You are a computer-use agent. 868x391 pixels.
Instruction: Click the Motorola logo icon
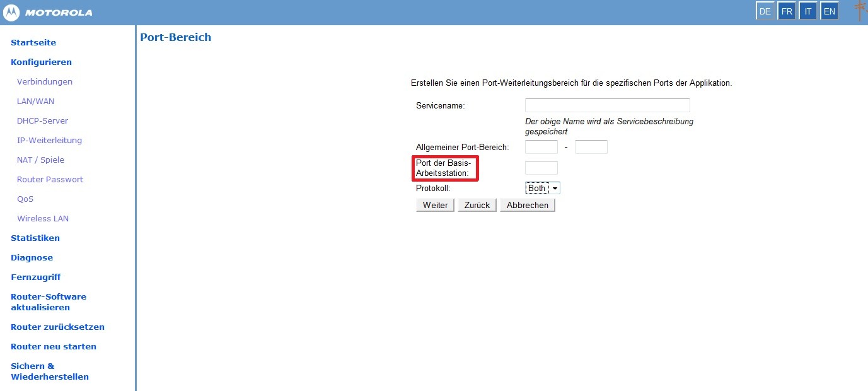click(x=11, y=13)
